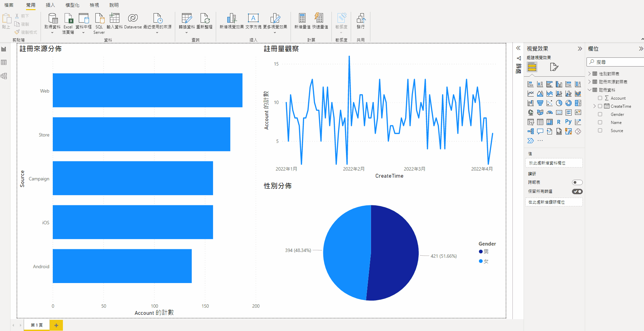
Task: Click the 快速量值 quick measure icon
Action: (319, 18)
